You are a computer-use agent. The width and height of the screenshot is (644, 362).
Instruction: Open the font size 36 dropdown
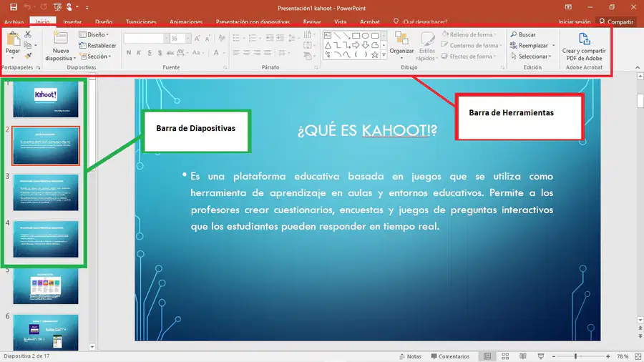[187, 38]
